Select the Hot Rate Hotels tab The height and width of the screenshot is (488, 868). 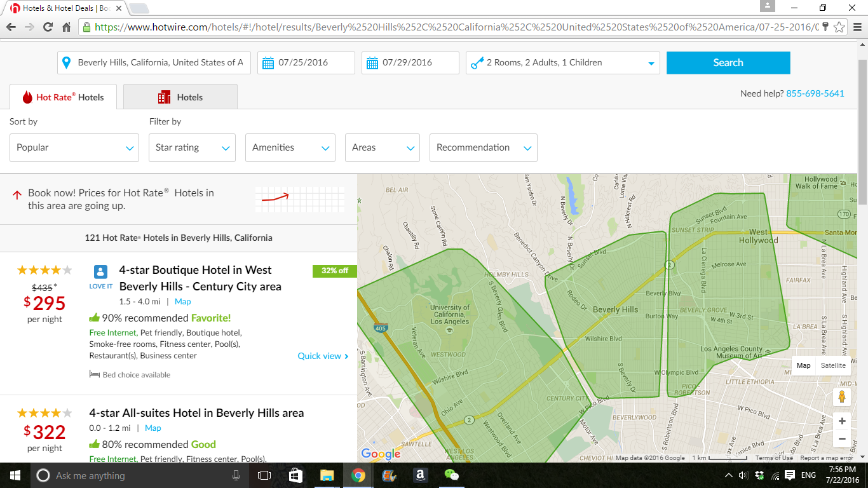[x=63, y=97]
